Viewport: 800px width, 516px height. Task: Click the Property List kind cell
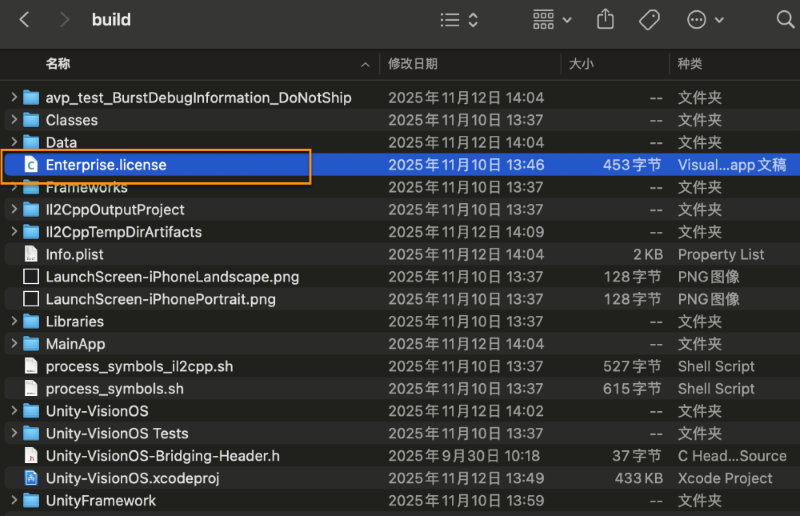pos(721,254)
